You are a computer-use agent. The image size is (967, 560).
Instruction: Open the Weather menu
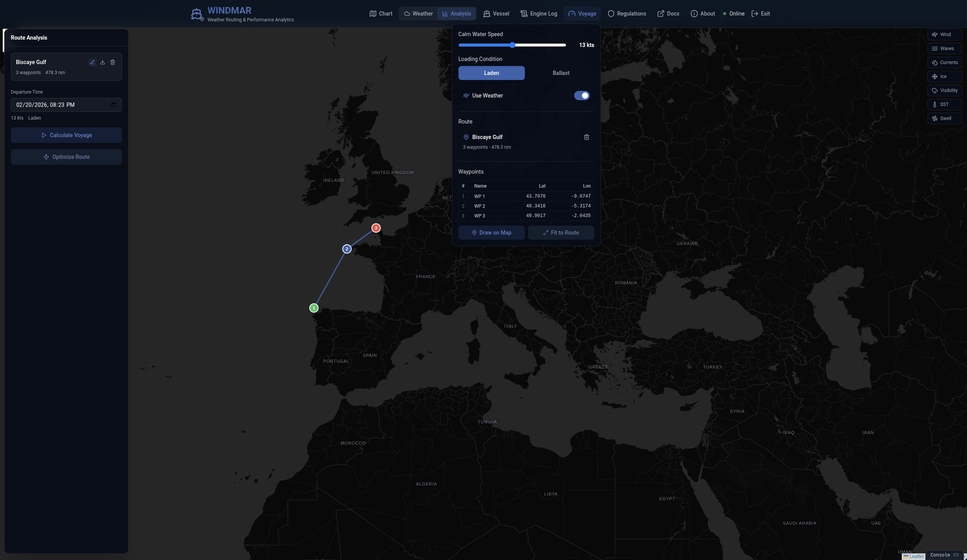coord(418,14)
